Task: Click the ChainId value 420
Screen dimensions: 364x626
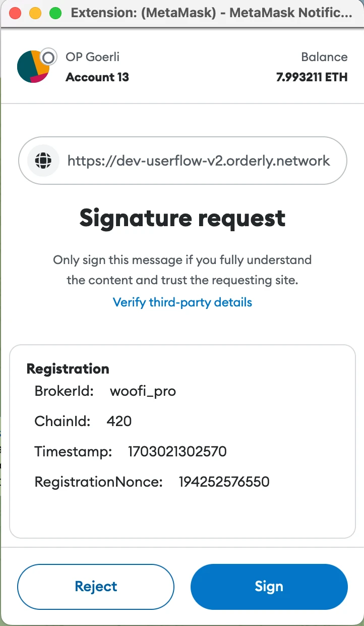Action: (119, 421)
